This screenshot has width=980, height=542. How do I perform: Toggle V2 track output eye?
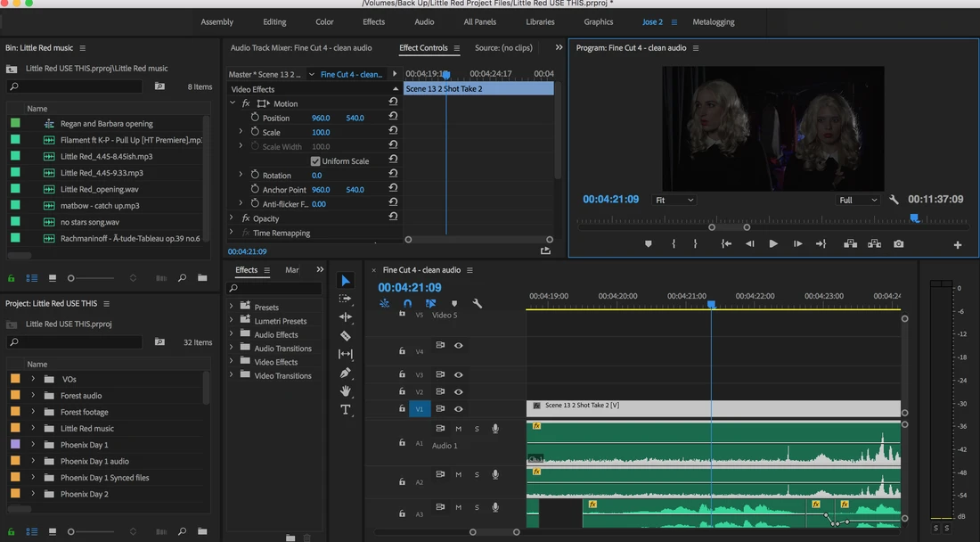(x=458, y=392)
